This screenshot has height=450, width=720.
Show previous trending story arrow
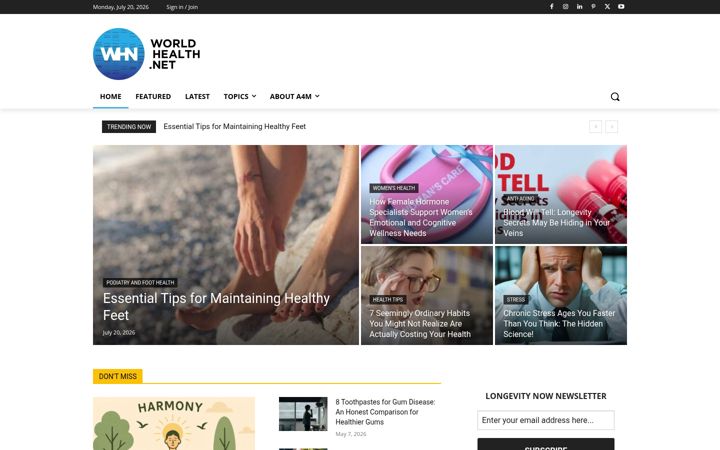[596, 127]
